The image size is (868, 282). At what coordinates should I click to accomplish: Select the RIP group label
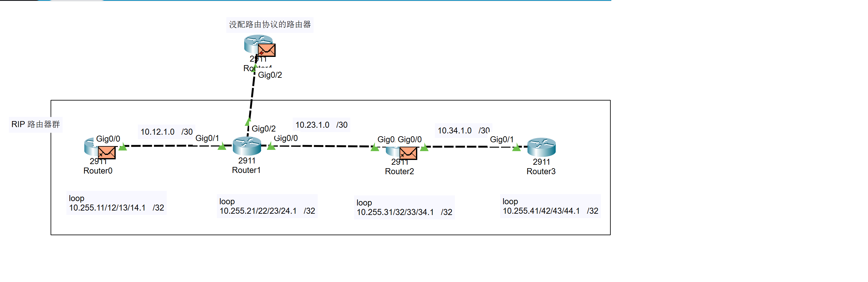[x=36, y=124]
